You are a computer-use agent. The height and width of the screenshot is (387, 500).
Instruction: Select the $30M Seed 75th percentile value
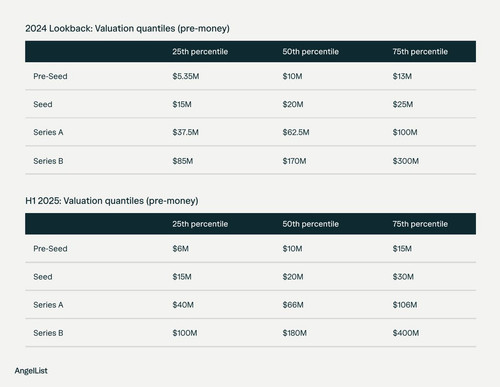point(403,277)
